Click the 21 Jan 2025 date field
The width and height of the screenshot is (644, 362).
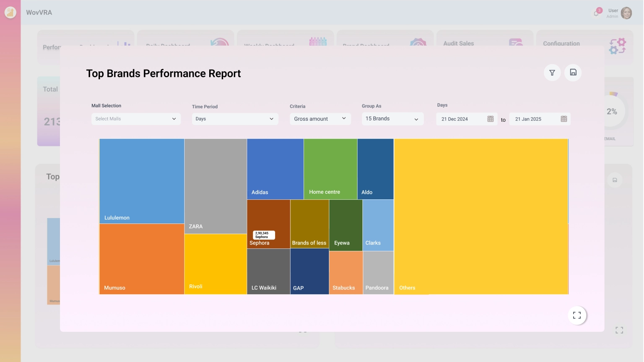540,119
